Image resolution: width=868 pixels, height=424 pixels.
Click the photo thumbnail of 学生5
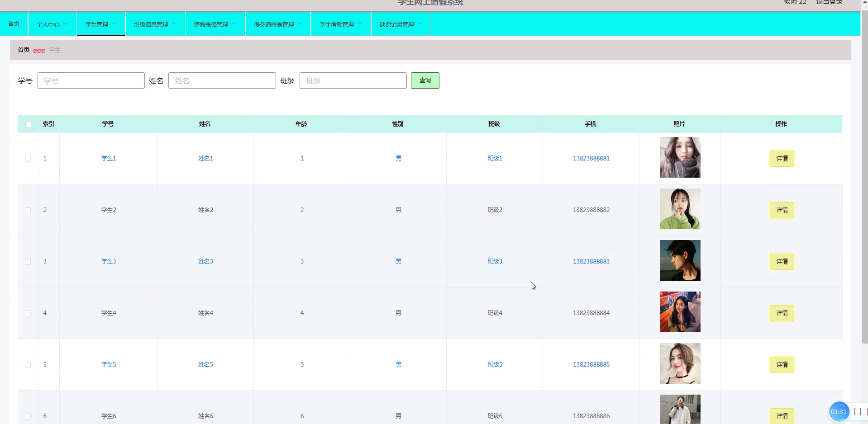tap(680, 363)
